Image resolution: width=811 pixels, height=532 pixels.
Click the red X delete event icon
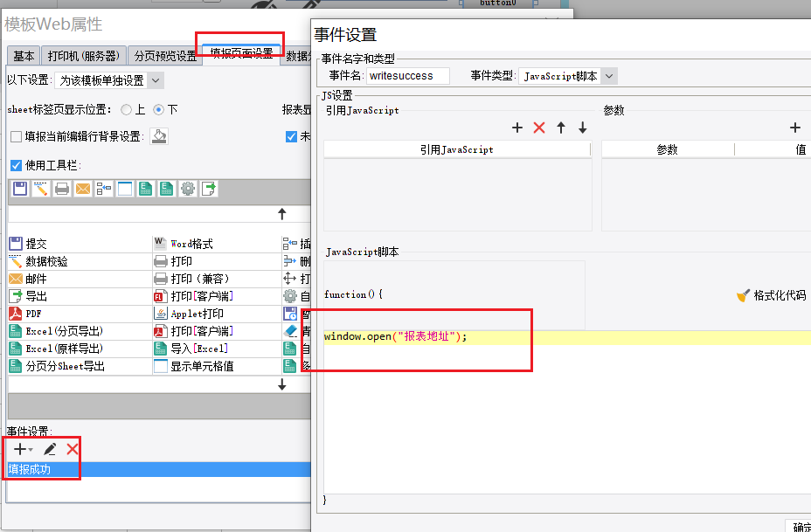point(73,449)
